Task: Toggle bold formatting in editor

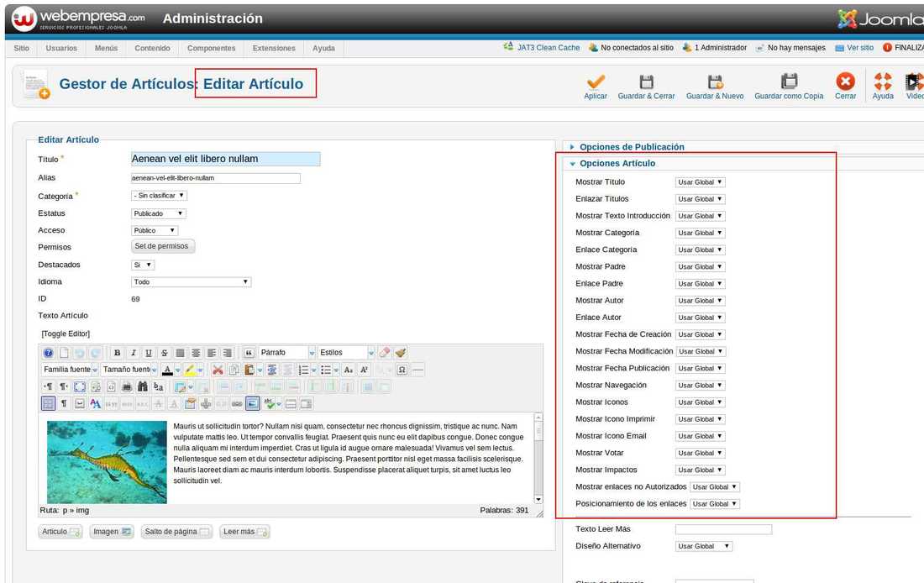Action: (x=118, y=353)
